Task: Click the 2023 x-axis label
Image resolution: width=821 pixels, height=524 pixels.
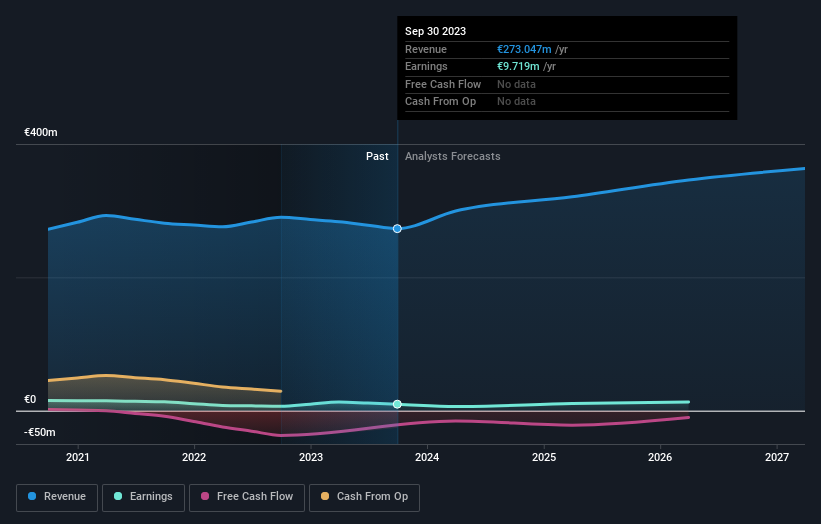Action: [310, 457]
